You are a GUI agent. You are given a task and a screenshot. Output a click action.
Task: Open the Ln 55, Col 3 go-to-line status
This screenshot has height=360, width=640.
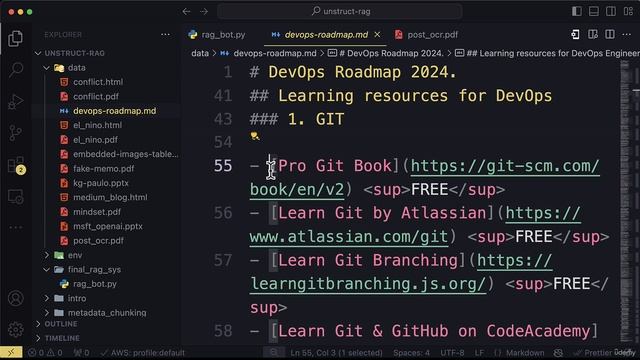click(336, 353)
